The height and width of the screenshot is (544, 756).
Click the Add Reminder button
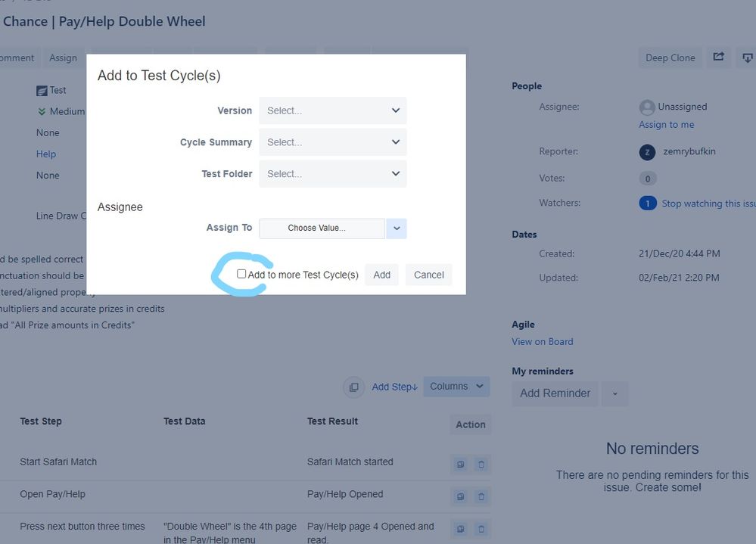click(x=555, y=393)
